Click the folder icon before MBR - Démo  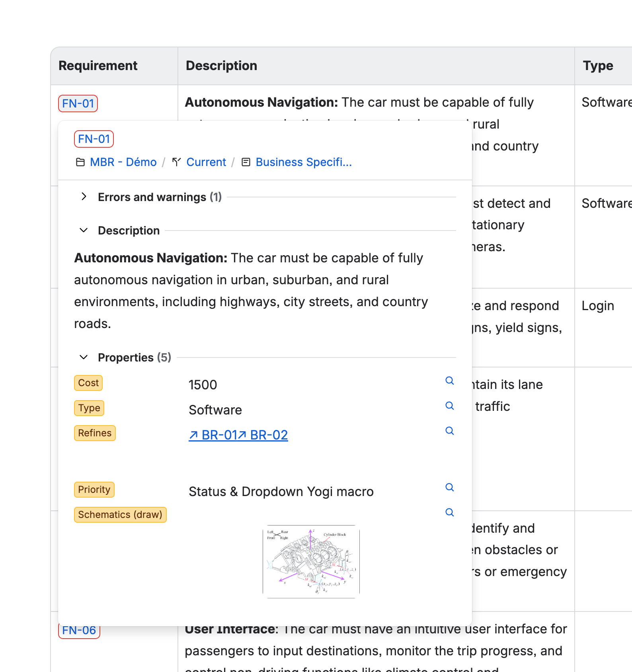coord(80,162)
